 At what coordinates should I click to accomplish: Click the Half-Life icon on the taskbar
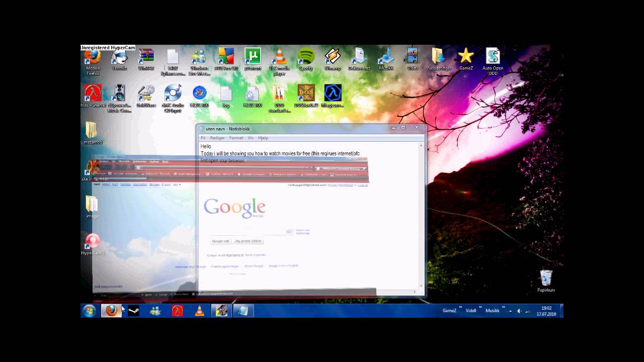point(177,311)
